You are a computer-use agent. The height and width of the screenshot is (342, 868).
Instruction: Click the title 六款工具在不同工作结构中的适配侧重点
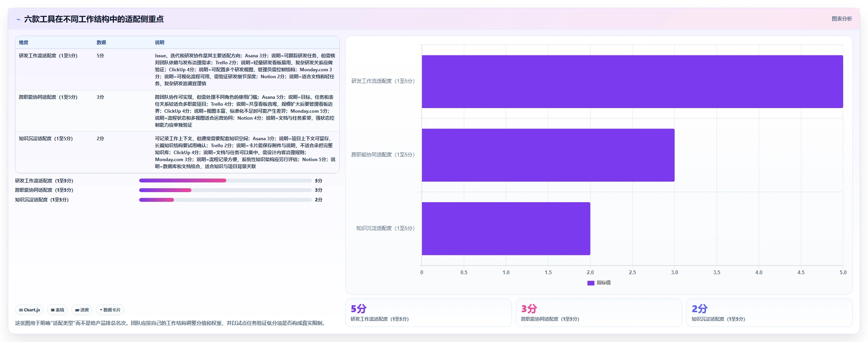coord(94,19)
